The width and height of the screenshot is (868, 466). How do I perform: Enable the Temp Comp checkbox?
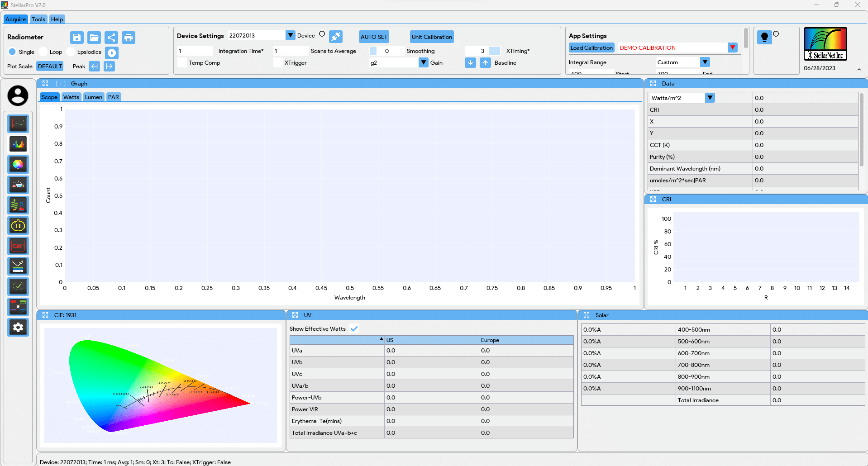(x=182, y=63)
